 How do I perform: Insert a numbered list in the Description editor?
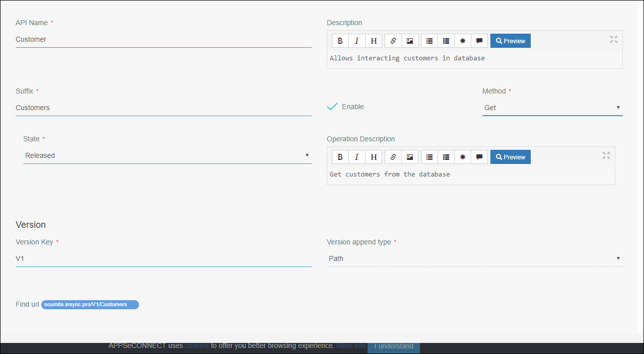[x=446, y=41]
